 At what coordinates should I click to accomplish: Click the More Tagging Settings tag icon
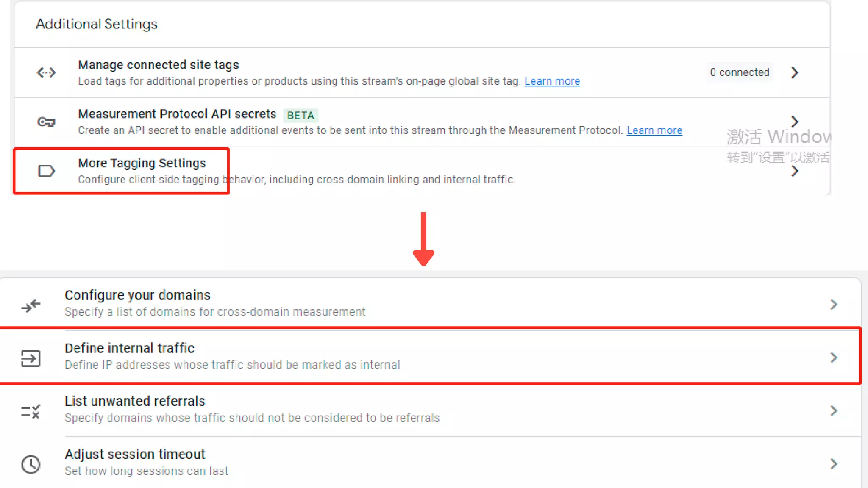pyautogui.click(x=46, y=171)
